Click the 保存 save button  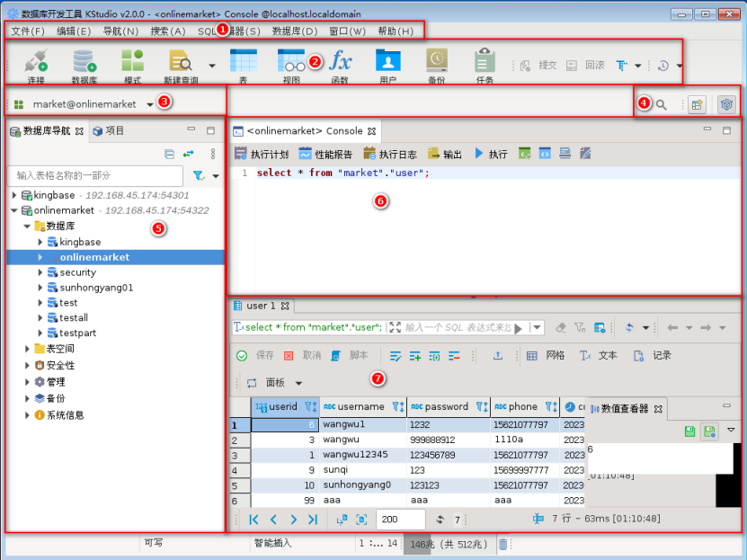255,355
